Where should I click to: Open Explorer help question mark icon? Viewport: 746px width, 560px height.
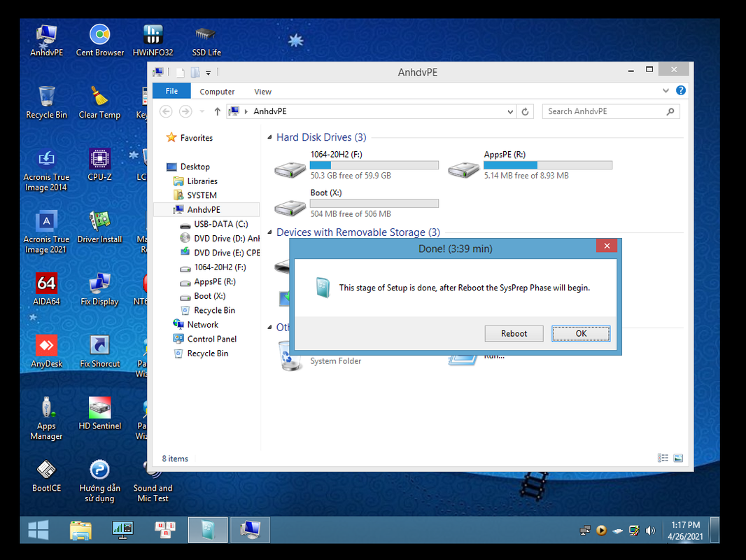coord(681,90)
